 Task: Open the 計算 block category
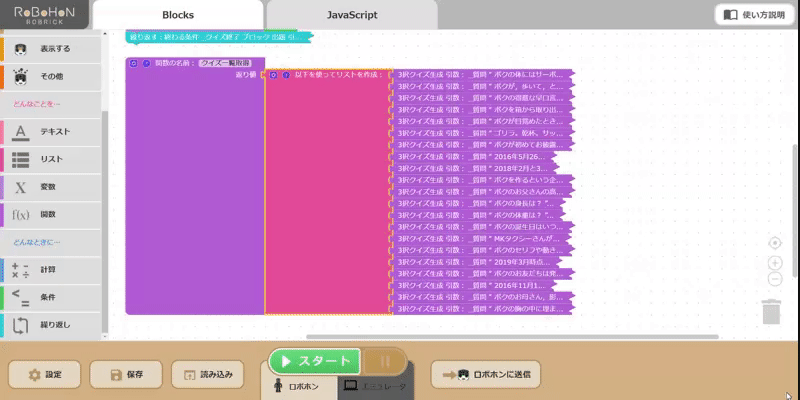click(x=51, y=269)
